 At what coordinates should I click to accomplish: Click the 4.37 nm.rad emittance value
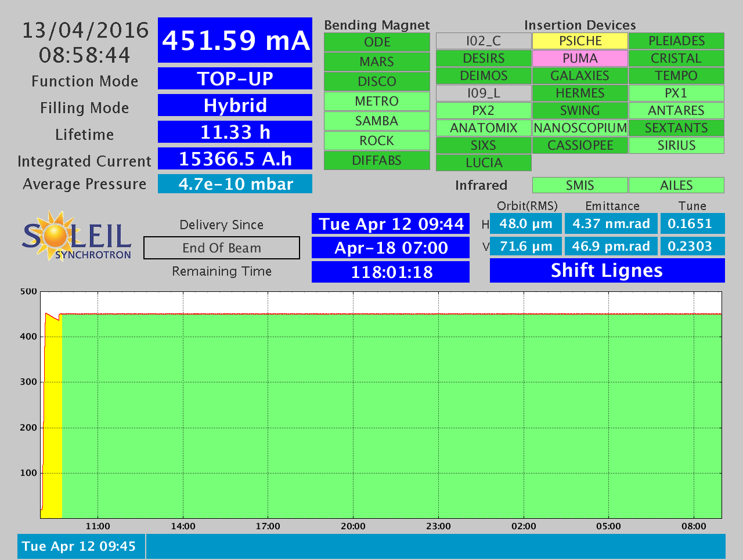(611, 223)
